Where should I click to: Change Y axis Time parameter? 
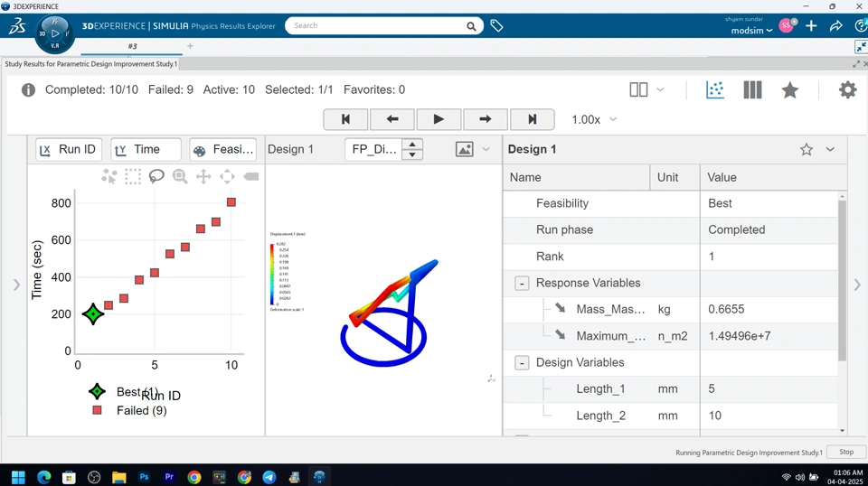(146, 149)
